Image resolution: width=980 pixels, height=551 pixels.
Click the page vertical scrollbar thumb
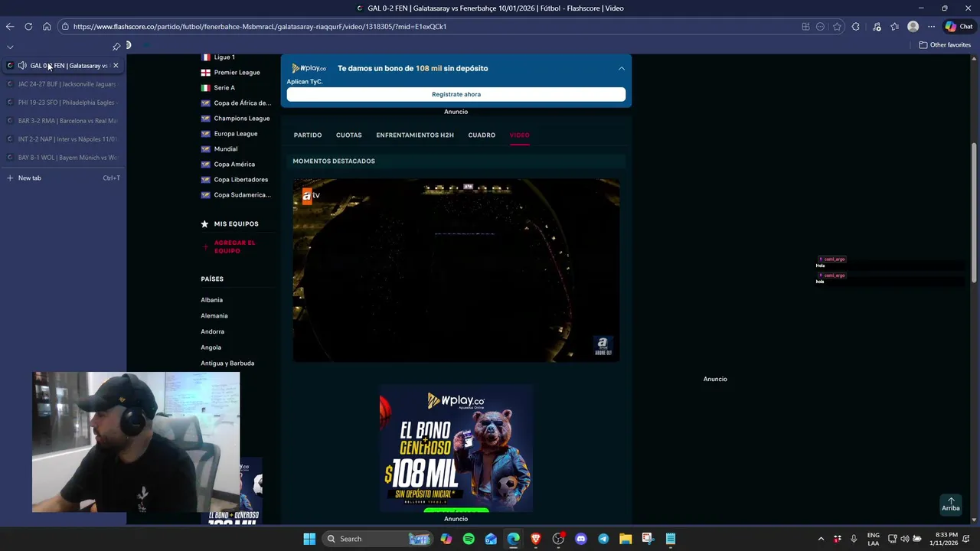pos(974,213)
